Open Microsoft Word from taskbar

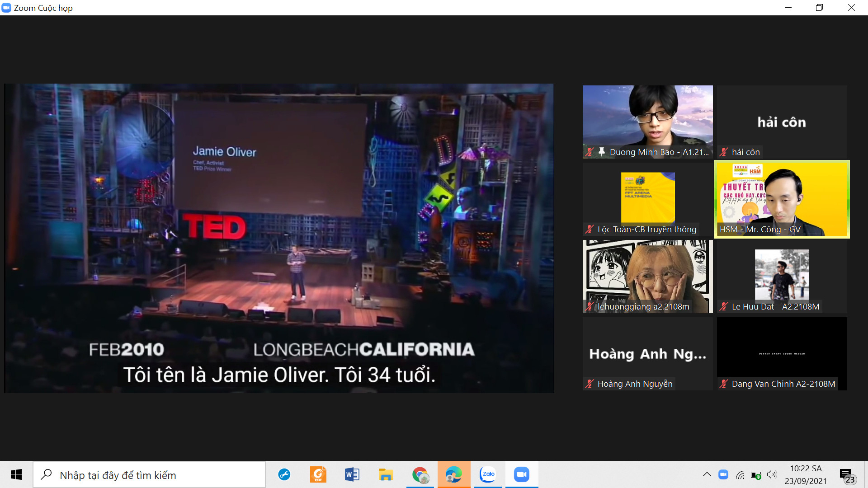point(352,474)
